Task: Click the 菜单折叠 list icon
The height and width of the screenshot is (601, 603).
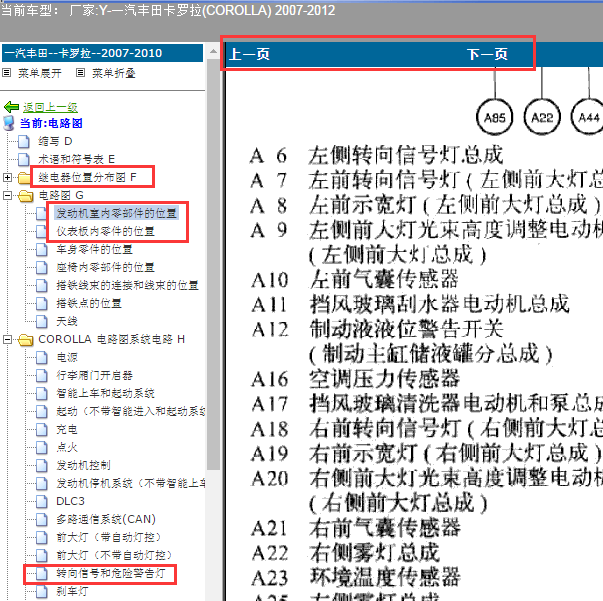Action: (80, 73)
